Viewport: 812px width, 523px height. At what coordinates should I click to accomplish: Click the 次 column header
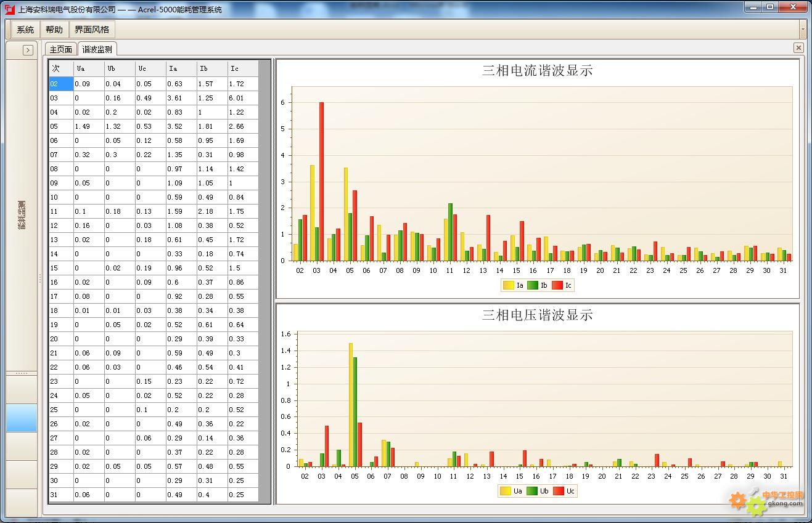61,68
